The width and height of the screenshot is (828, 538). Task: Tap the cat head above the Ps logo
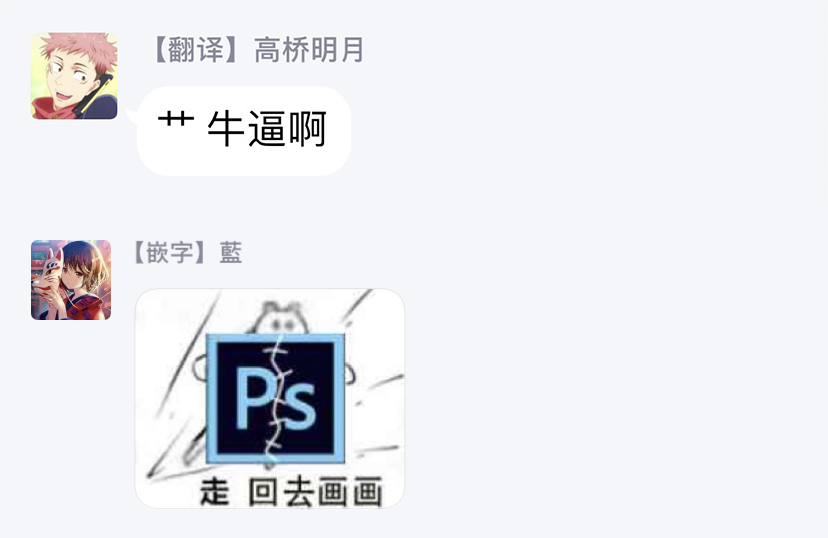280,317
